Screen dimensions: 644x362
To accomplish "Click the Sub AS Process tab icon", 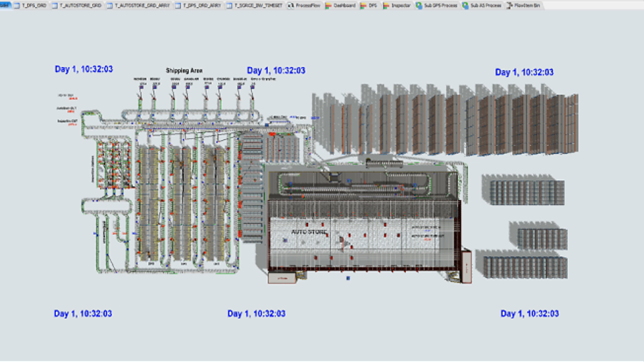I will (465, 6).
